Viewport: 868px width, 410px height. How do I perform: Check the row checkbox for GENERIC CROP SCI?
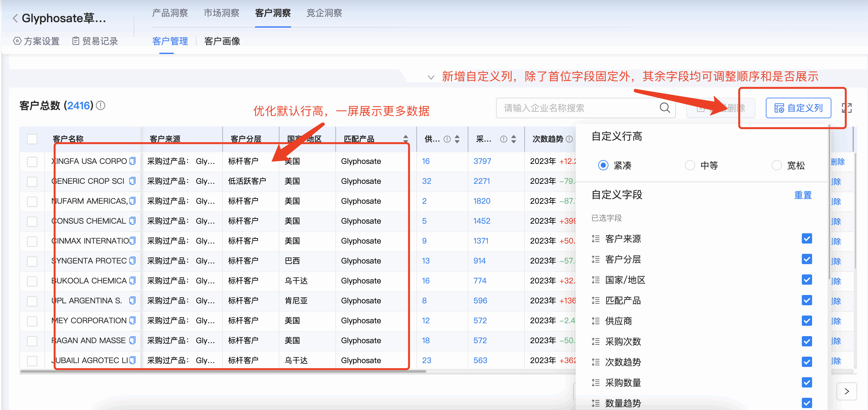click(32, 182)
